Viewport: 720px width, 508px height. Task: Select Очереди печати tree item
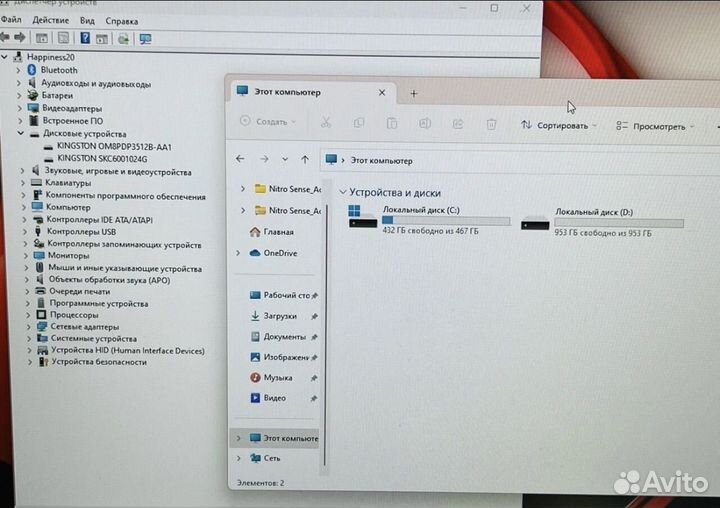pyautogui.click(x=79, y=291)
